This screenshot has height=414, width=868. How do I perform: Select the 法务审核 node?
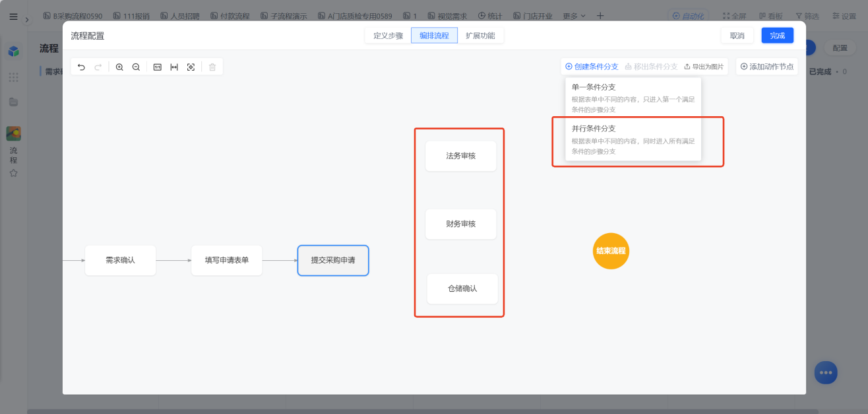click(460, 156)
